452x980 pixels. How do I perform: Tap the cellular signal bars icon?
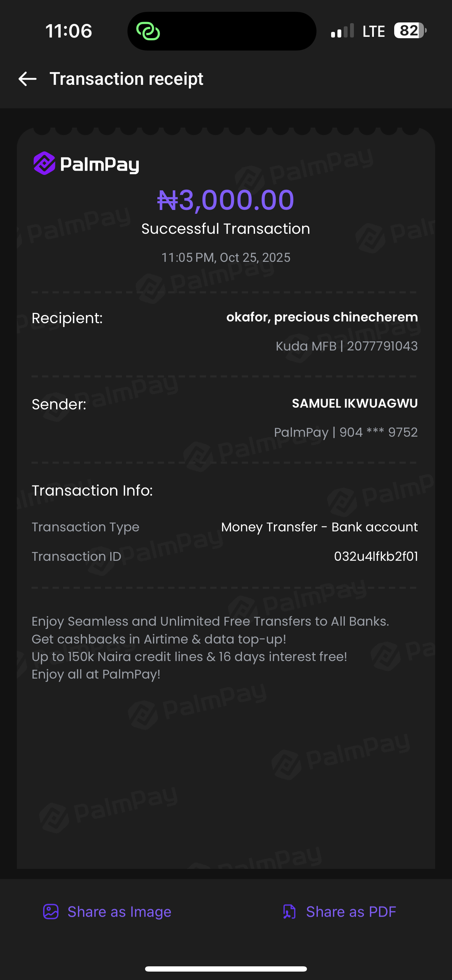coord(342,31)
